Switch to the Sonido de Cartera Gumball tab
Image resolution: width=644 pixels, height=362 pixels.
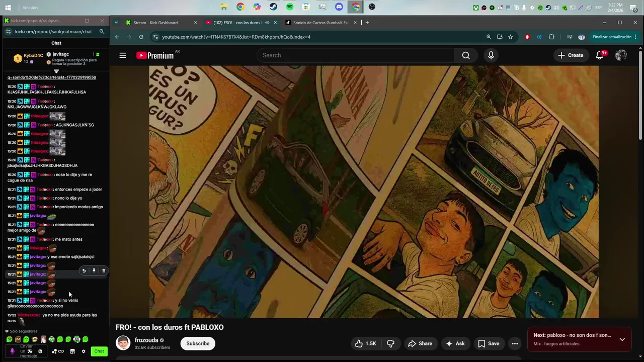tap(320, 23)
